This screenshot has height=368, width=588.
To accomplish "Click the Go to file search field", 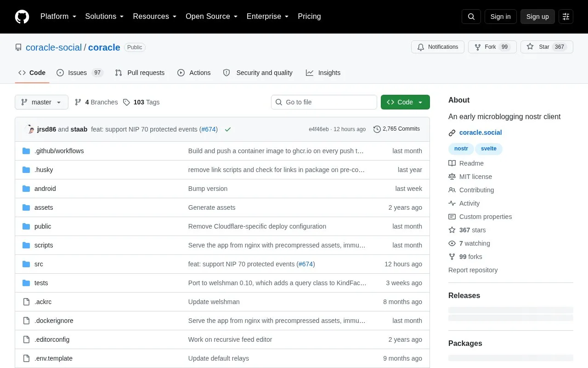I will tap(324, 102).
